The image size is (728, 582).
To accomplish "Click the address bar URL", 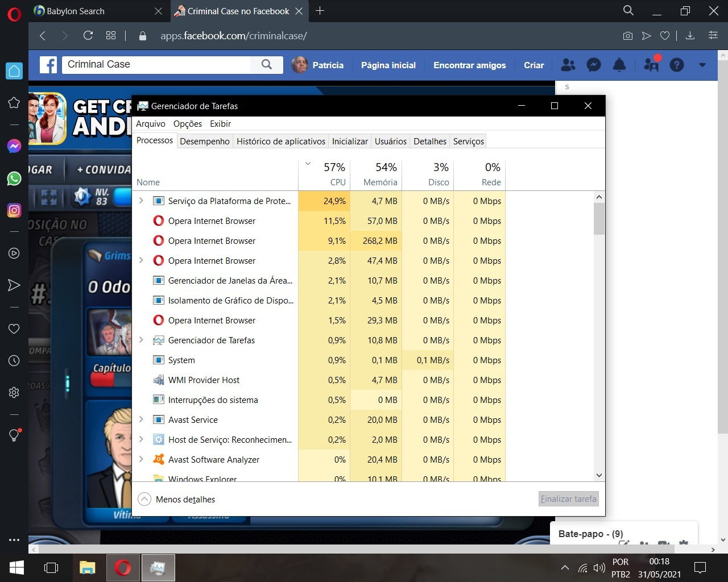I will coord(234,36).
